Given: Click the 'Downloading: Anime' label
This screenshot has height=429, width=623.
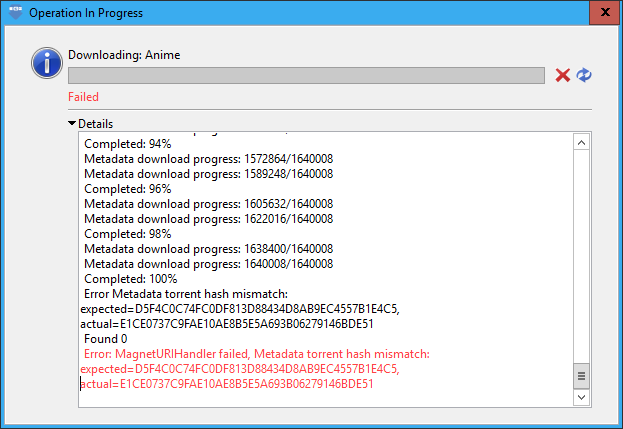Looking at the screenshot, I should coord(124,55).
